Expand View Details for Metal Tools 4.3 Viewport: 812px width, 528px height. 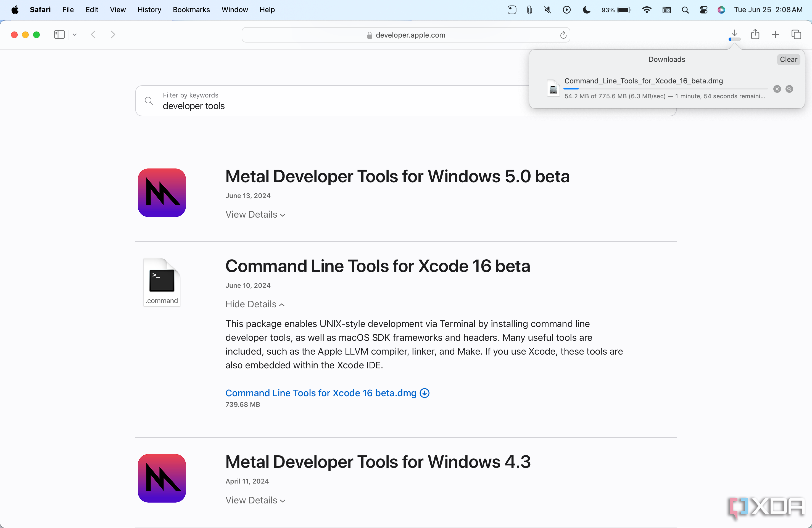tap(255, 500)
